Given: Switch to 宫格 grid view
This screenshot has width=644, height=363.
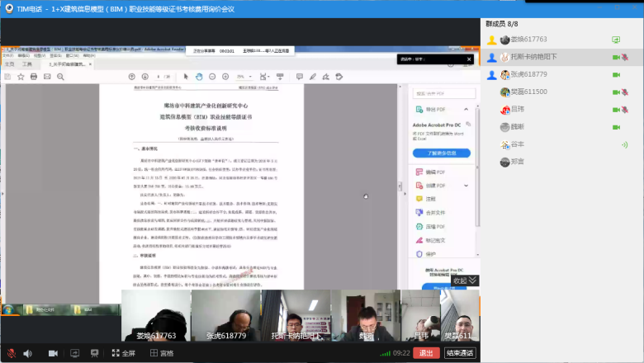Looking at the screenshot, I should [160, 353].
